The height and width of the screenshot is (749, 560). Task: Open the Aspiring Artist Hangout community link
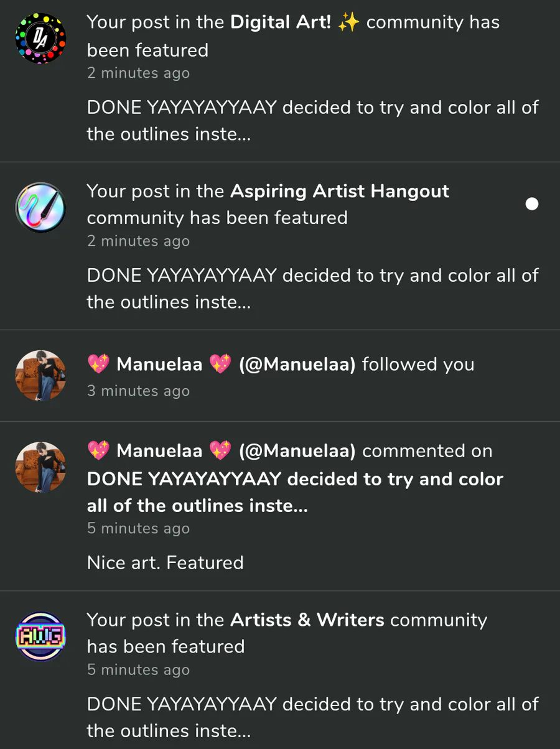(x=340, y=191)
